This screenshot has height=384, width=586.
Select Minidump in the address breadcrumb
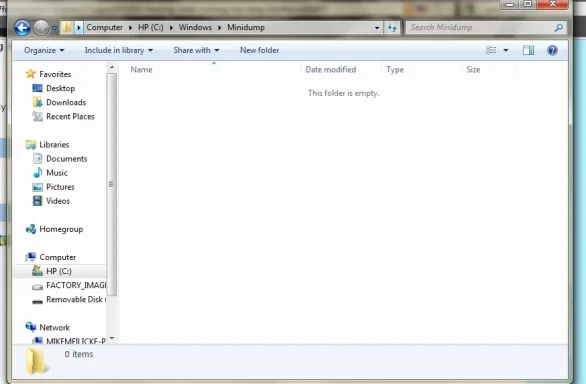246,28
